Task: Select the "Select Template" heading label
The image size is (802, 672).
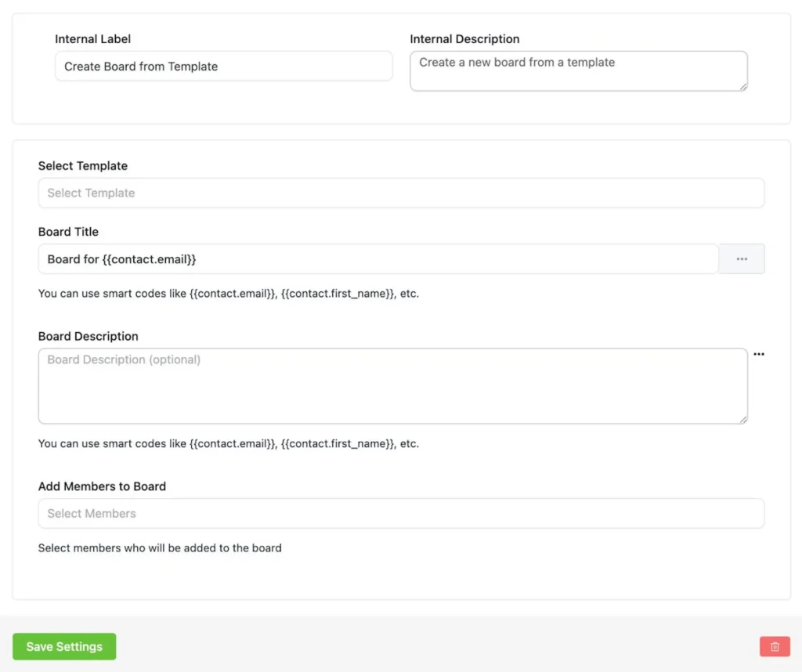Action: (x=82, y=166)
